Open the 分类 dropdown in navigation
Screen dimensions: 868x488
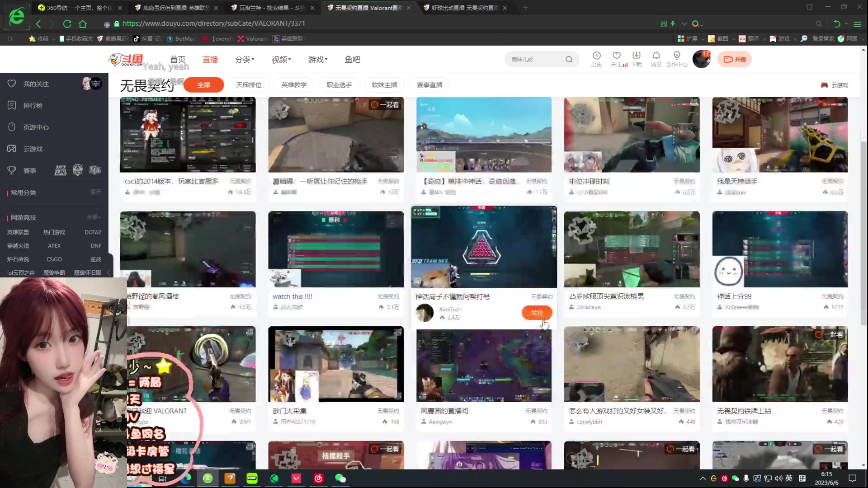(245, 60)
